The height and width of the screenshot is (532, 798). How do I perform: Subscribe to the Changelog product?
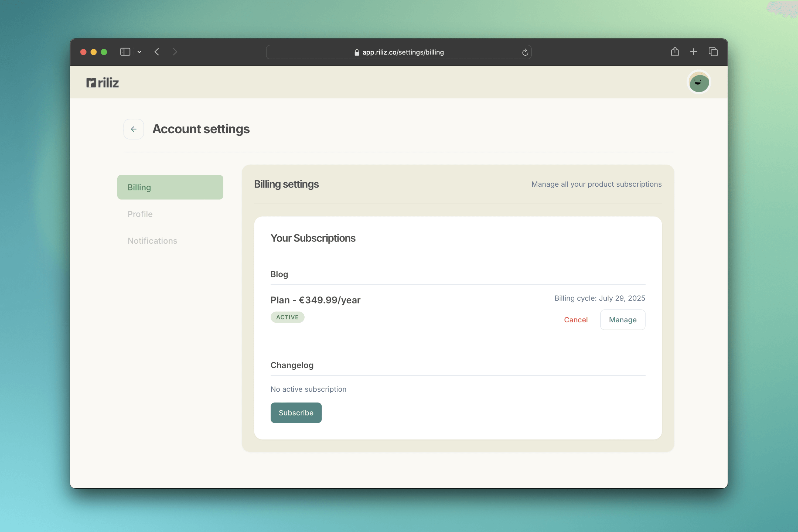click(296, 412)
